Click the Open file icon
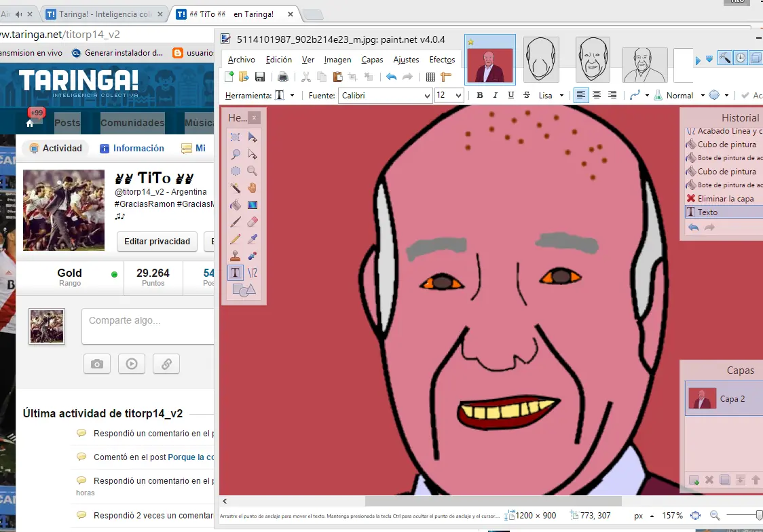 point(244,77)
